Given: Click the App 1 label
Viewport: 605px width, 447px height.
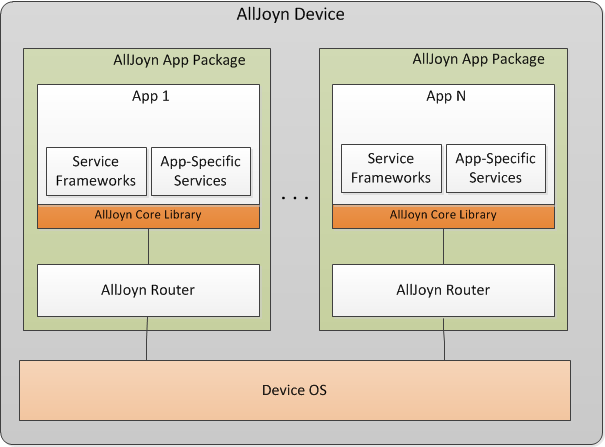Looking at the screenshot, I should tap(150, 96).
